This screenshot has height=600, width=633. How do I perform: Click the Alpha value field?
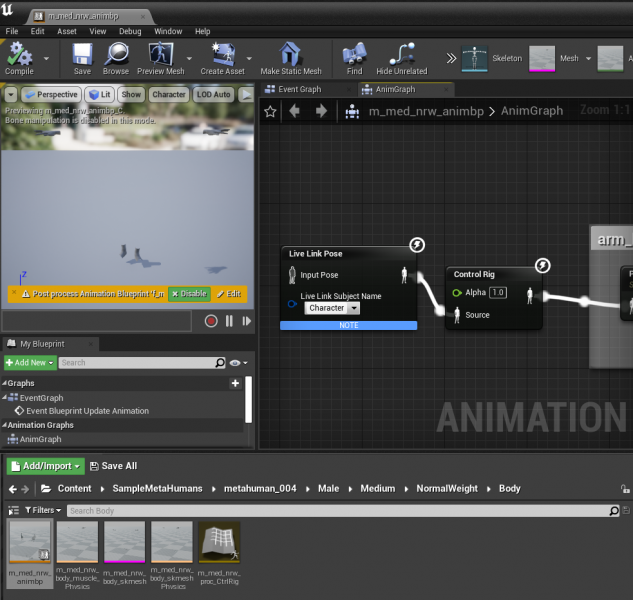pos(498,292)
